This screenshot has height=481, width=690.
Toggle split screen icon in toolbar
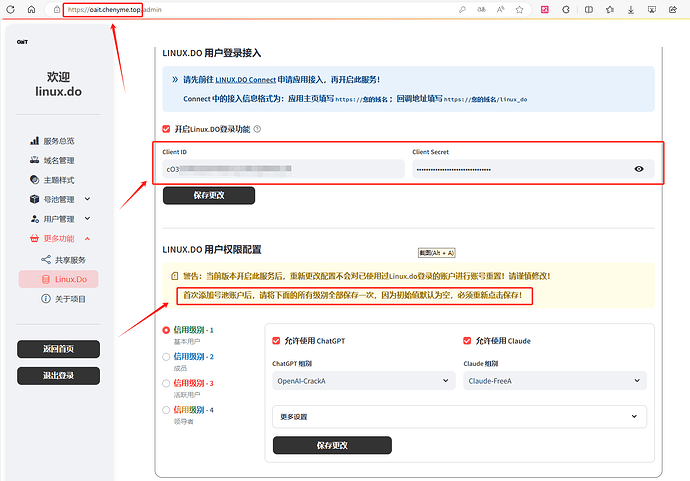coord(588,9)
